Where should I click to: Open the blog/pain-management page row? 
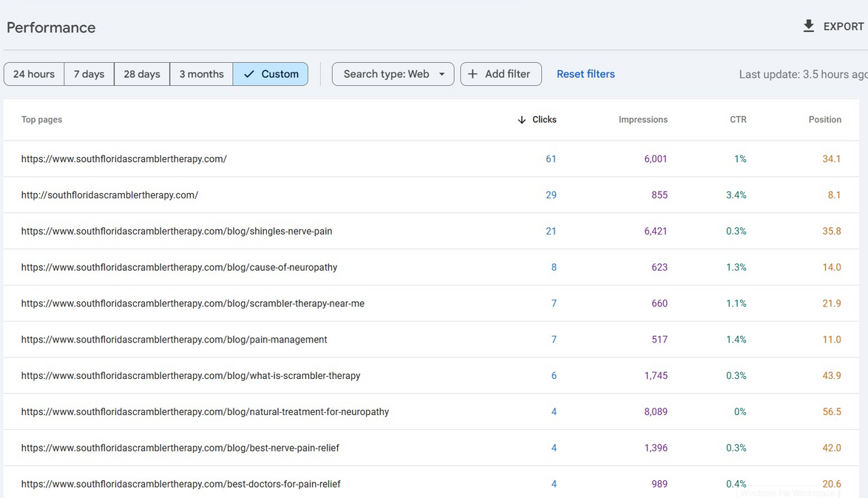pos(431,339)
